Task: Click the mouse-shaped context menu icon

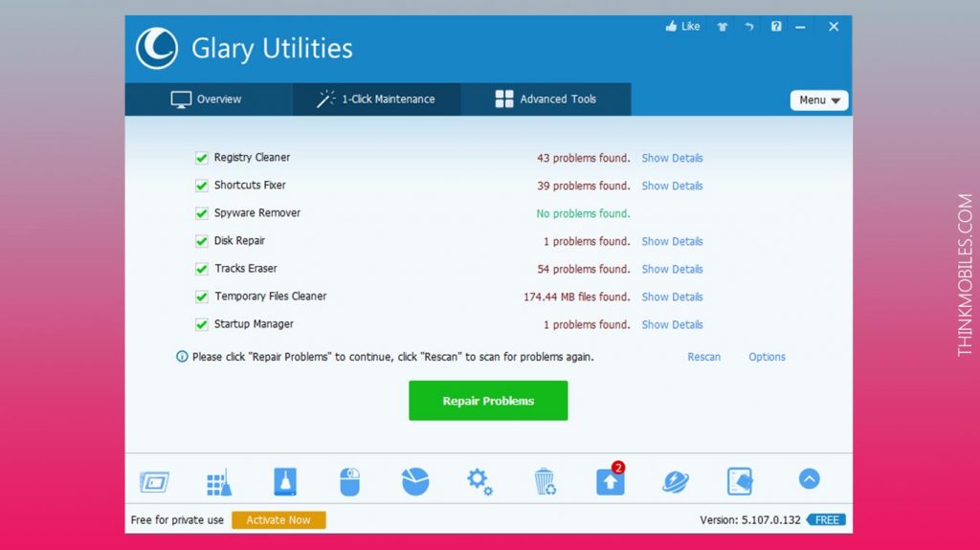Action: point(350,482)
